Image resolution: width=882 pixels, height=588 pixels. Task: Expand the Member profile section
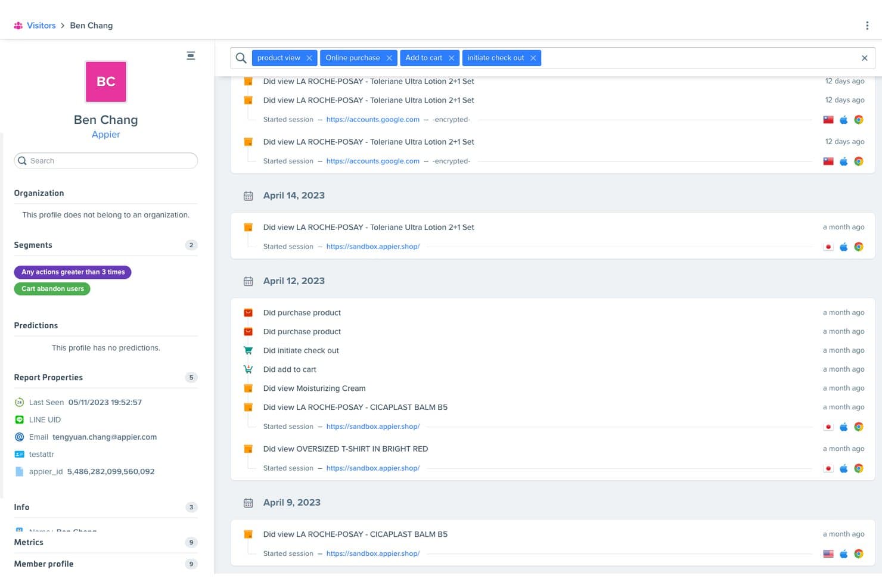point(105,564)
